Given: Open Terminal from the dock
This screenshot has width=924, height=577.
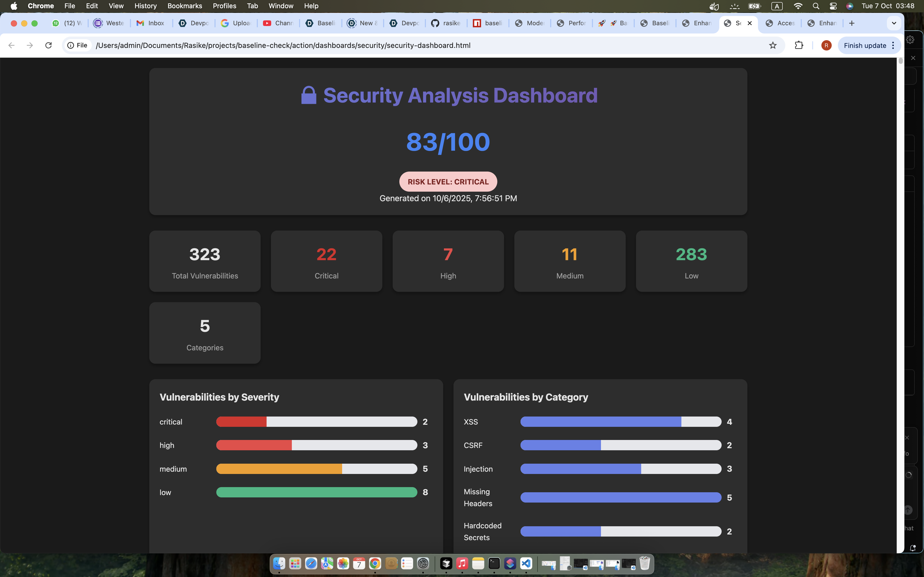Looking at the screenshot, I should (x=494, y=563).
